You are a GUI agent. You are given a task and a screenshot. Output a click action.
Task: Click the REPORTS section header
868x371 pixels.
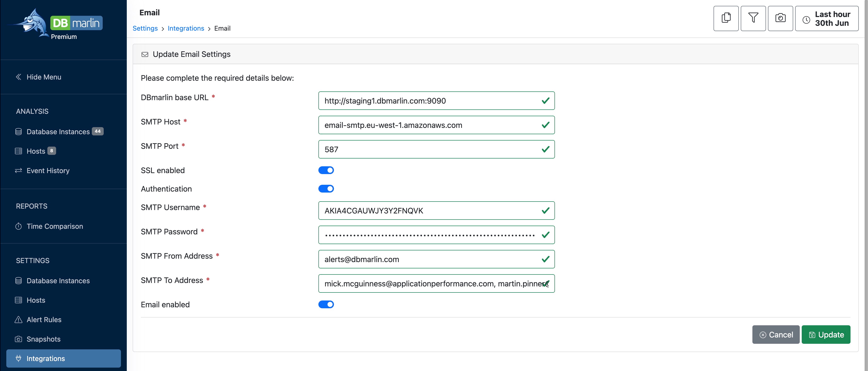coord(32,206)
